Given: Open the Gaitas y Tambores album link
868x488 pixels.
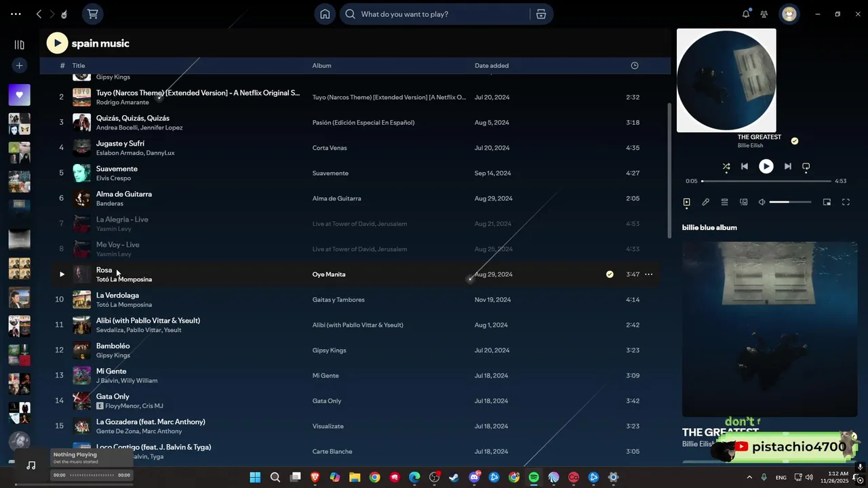Looking at the screenshot, I should coord(338,300).
